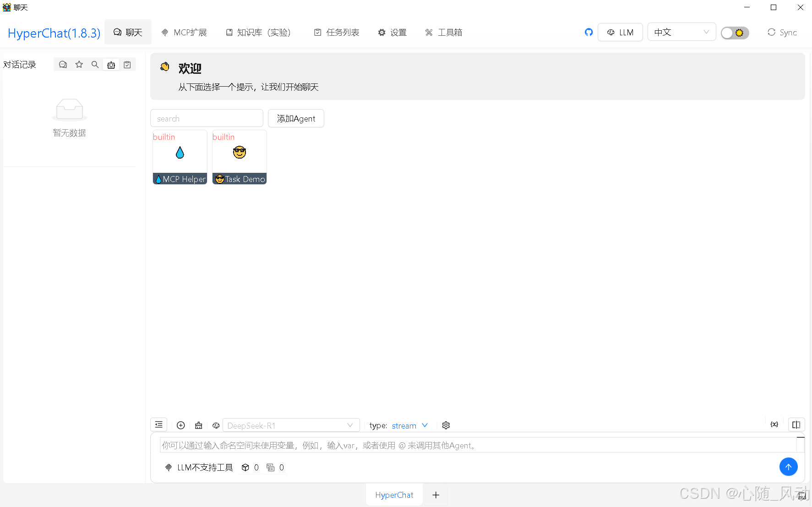Image resolution: width=812 pixels, height=507 pixels.
Task: Open the 设置 settings tab
Action: [x=392, y=32]
